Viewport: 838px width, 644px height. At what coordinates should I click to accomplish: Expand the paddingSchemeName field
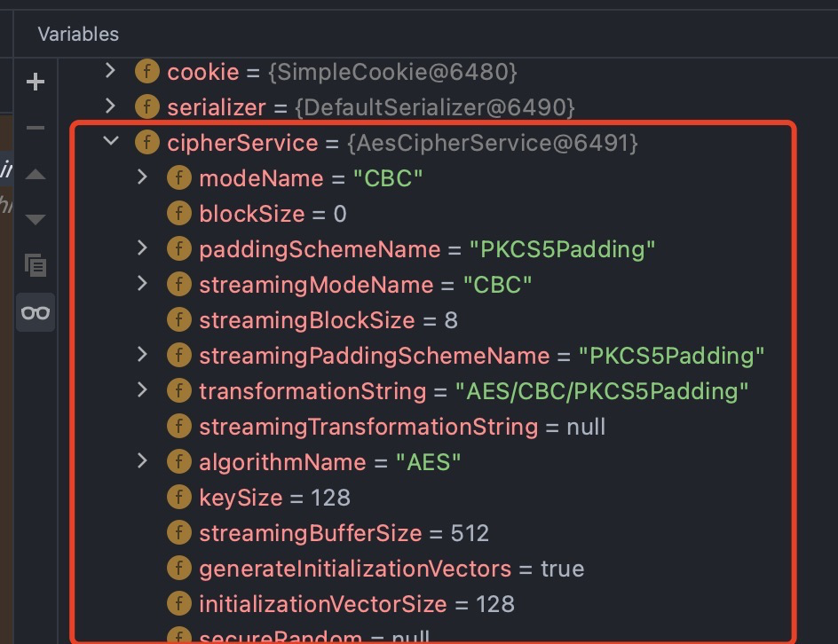142,248
